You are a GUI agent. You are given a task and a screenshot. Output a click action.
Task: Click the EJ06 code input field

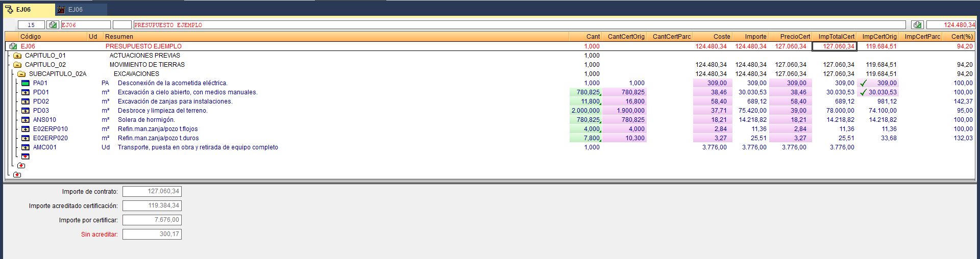pos(86,24)
